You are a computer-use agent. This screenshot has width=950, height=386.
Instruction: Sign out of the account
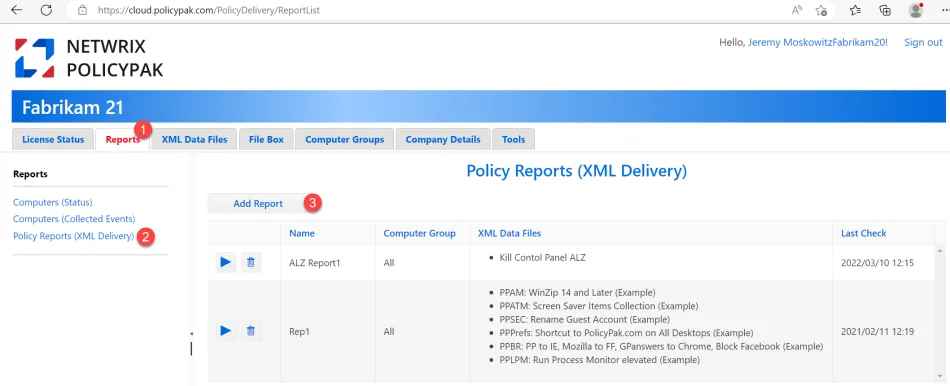click(x=923, y=42)
